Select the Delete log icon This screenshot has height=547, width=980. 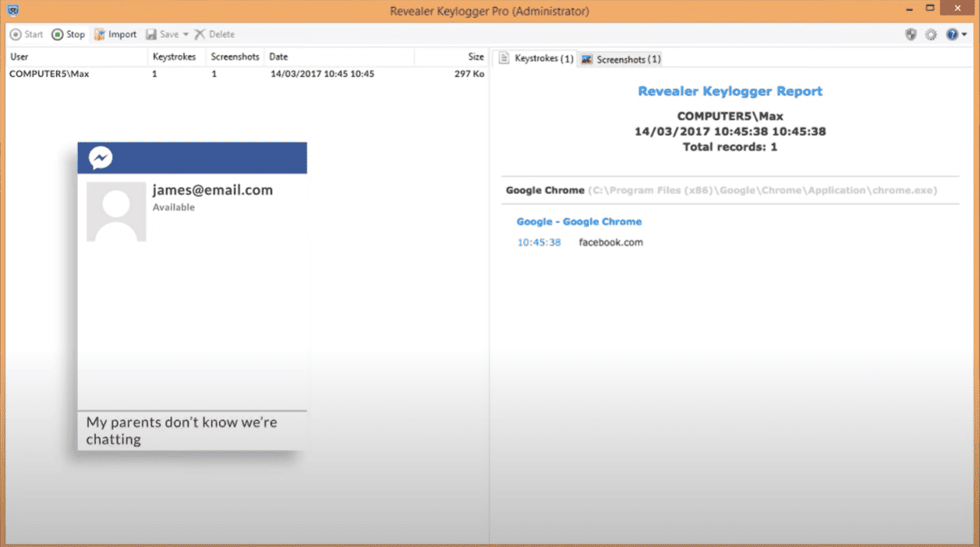[200, 34]
